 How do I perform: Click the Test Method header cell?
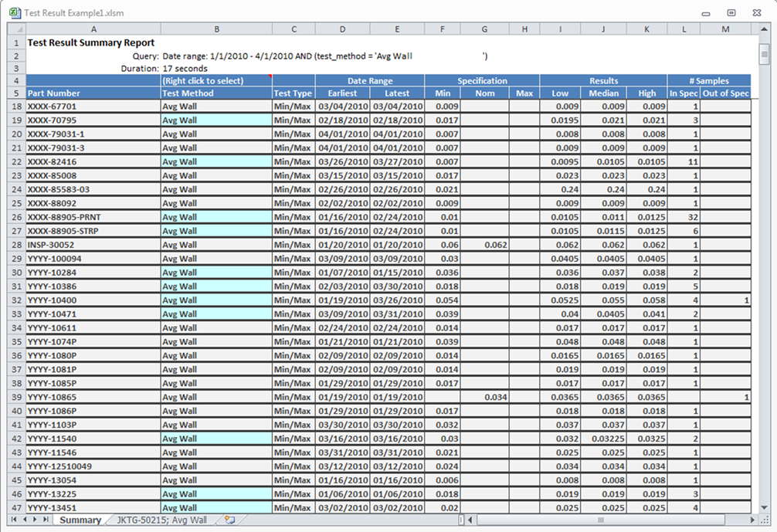tap(216, 93)
